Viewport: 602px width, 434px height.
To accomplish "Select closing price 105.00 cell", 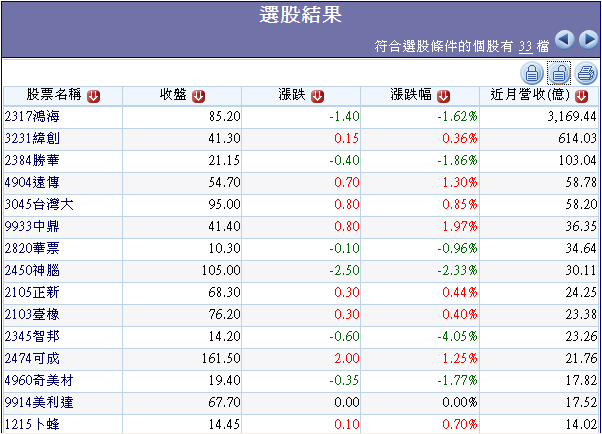I will point(182,270).
